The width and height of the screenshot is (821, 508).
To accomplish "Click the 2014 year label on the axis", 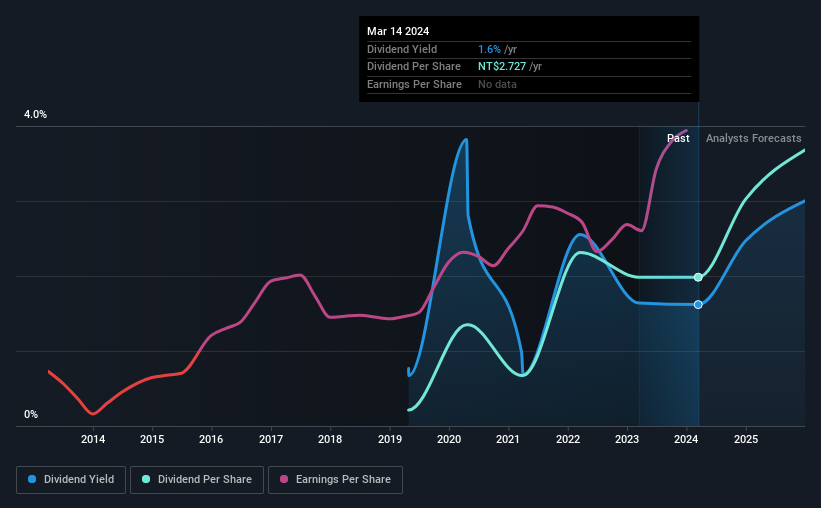I will [x=93, y=439].
